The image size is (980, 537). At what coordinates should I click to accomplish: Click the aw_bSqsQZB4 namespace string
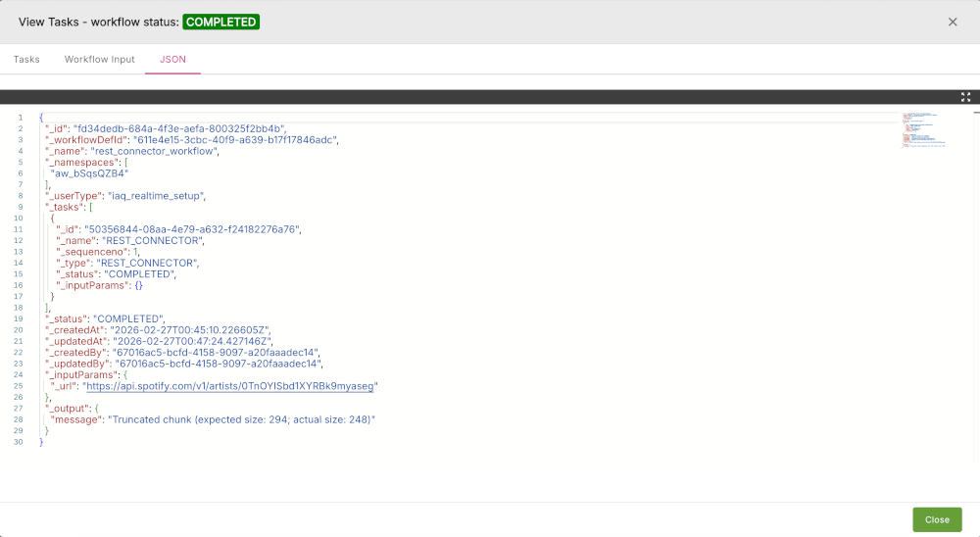[90, 173]
